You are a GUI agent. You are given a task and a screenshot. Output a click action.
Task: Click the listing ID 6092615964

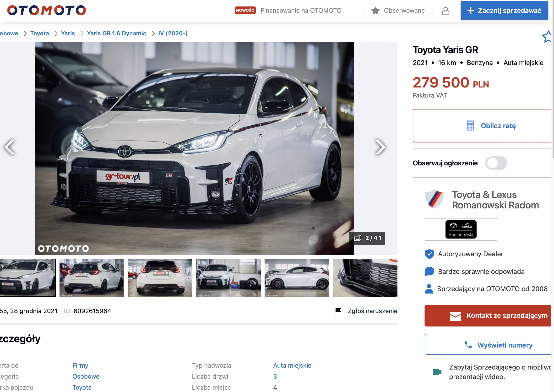pos(92,311)
